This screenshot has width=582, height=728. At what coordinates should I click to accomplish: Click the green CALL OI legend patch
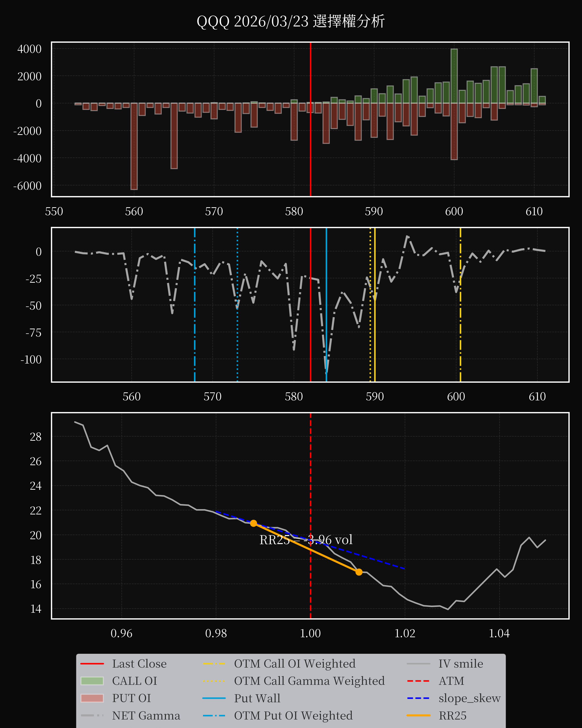[92, 681]
